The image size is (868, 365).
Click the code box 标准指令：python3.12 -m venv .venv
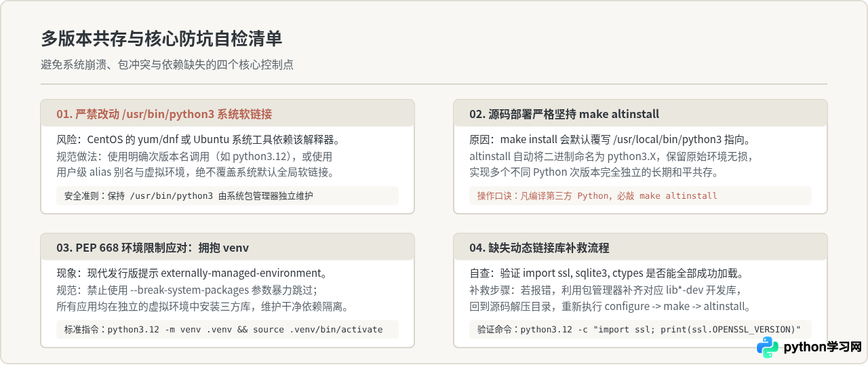point(227,329)
